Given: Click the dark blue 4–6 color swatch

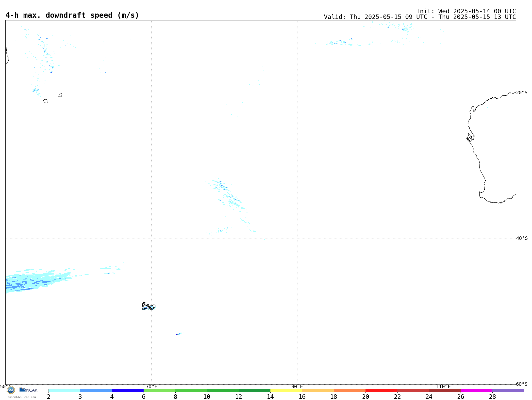Looking at the screenshot, I should (x=128, y=391).
